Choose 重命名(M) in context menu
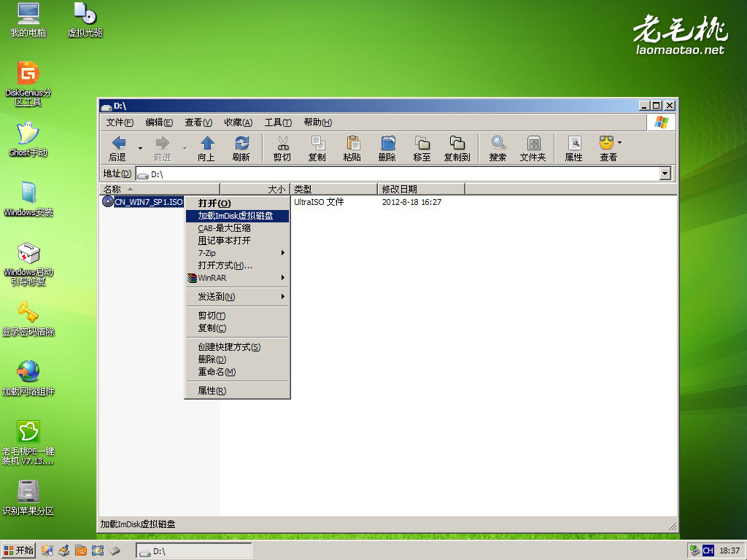 point(237,372)
